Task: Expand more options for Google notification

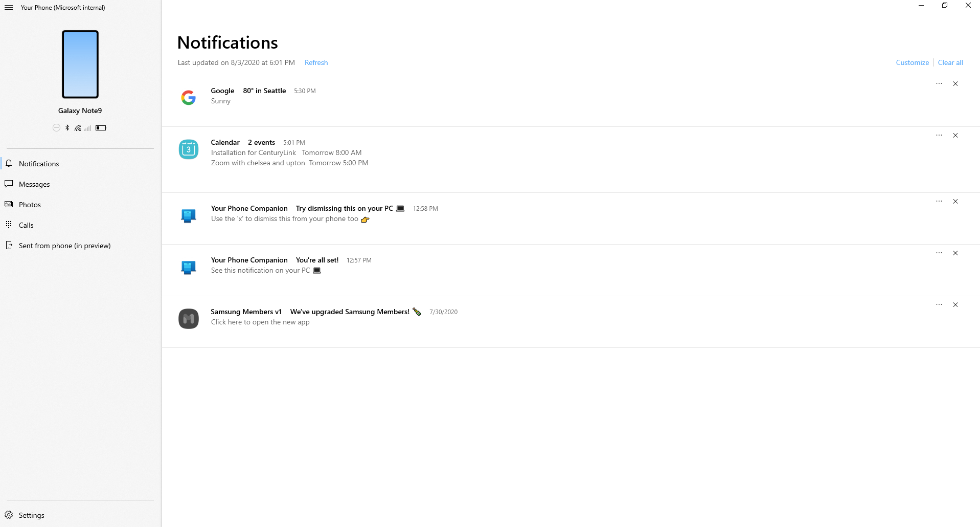Action: [x=939, y=84]
